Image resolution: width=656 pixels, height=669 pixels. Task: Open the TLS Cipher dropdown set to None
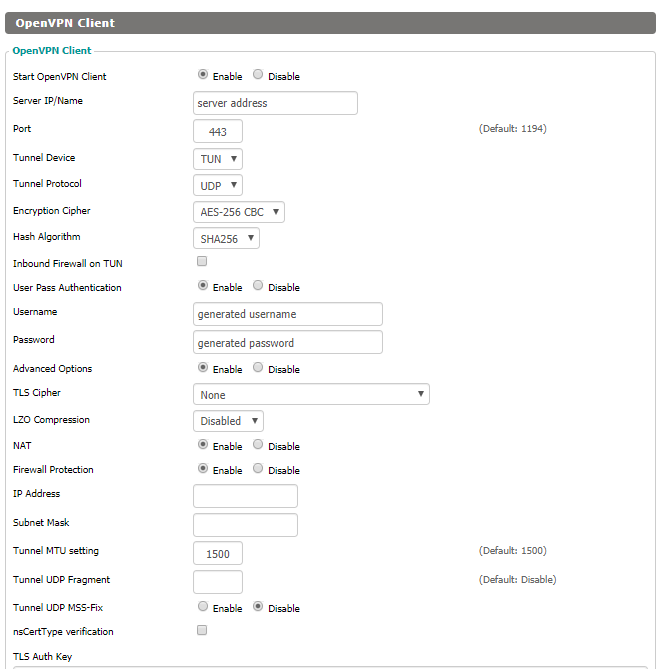tap(311, 394)
